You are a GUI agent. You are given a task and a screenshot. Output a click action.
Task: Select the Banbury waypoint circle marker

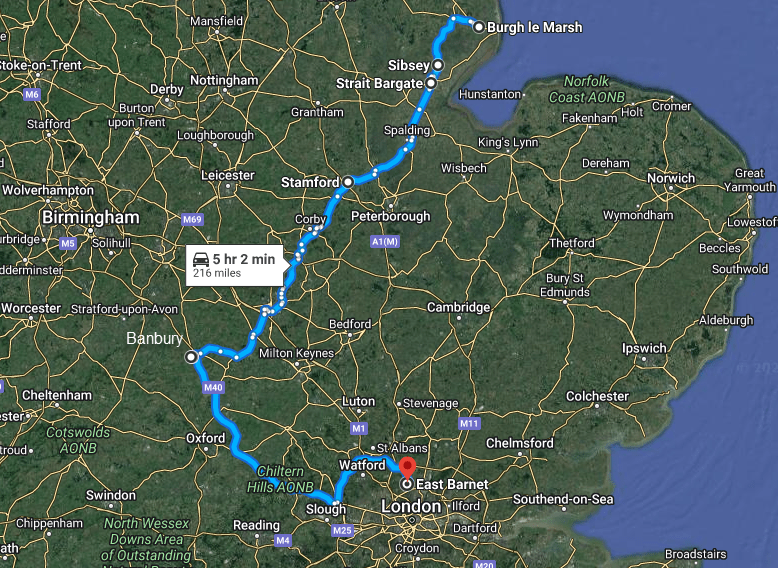[x=191, y=357]
